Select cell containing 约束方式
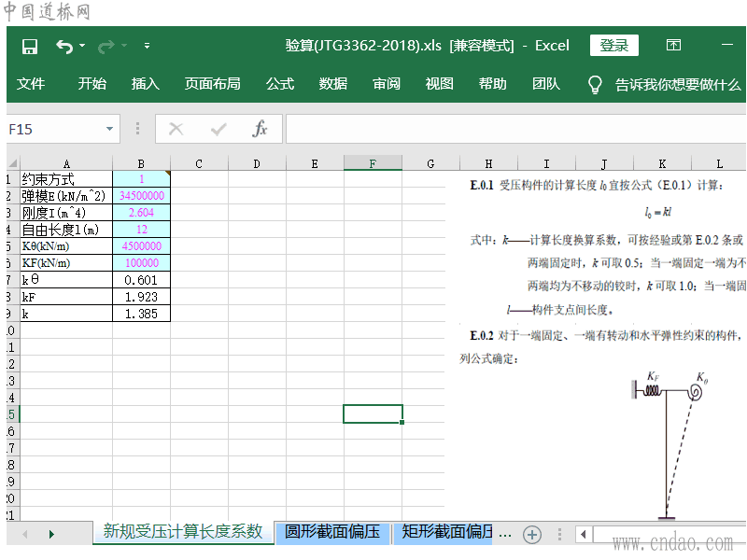 pyautogui.click(x=66, y=179)
